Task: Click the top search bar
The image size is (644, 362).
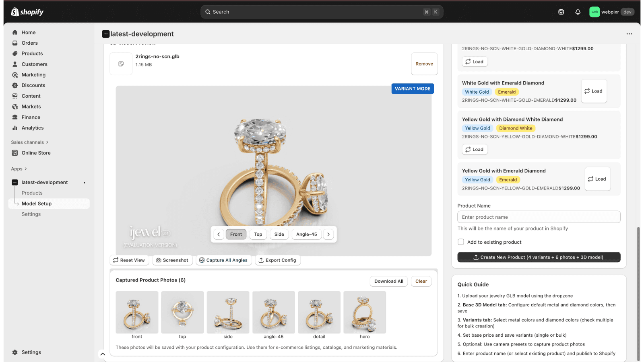Action: pos(322,12)
